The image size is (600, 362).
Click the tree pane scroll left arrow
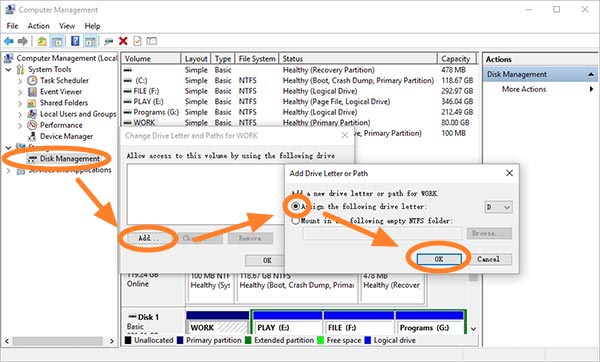tap(7, 341)
